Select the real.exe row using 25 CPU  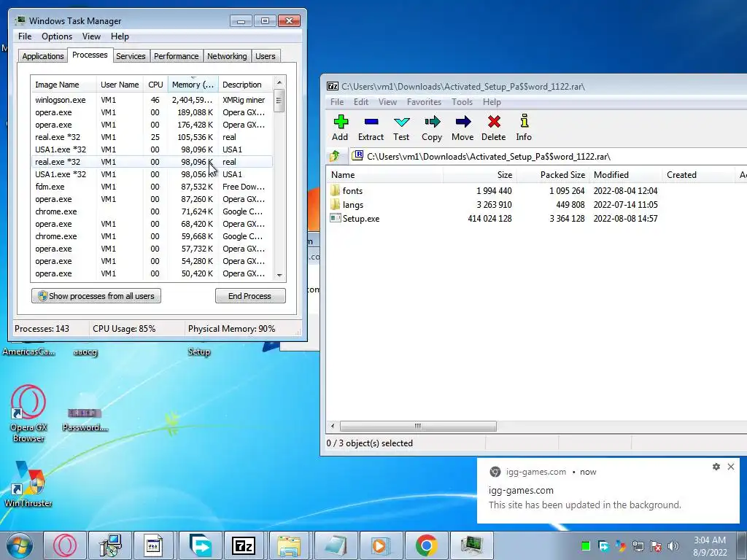coord(152,137)
